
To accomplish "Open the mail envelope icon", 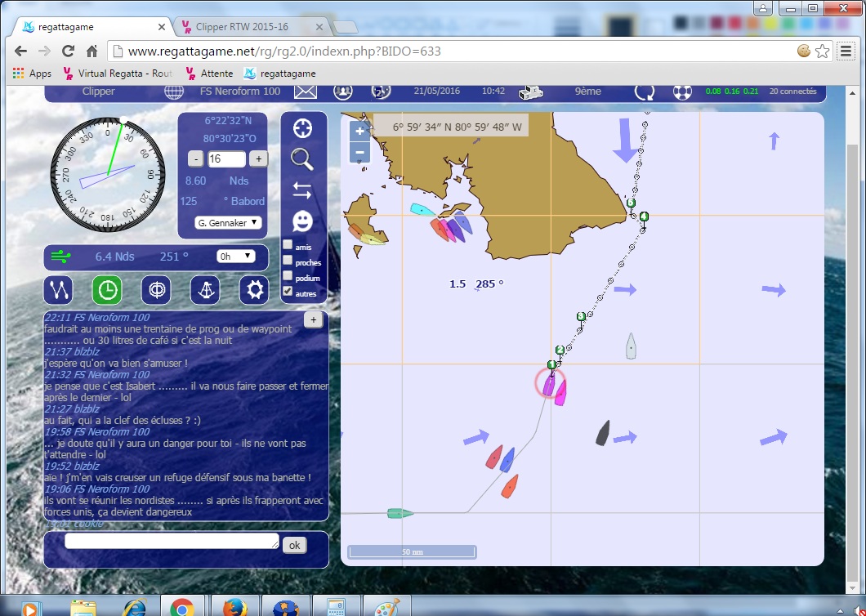I will point(306,92).
